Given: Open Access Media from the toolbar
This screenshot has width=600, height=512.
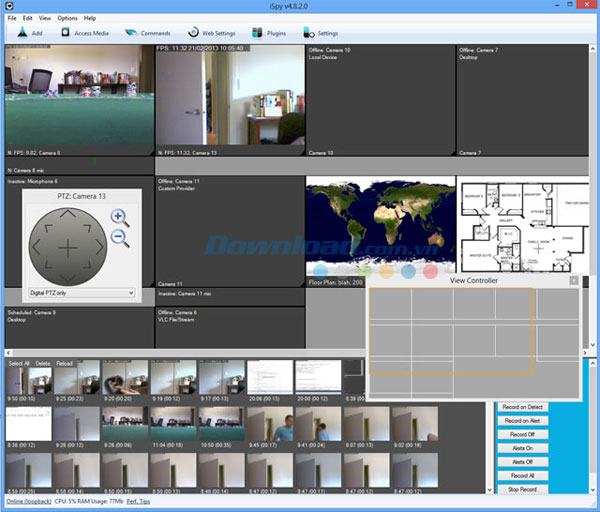Looking at the screenshot, I should click(85, 33).
